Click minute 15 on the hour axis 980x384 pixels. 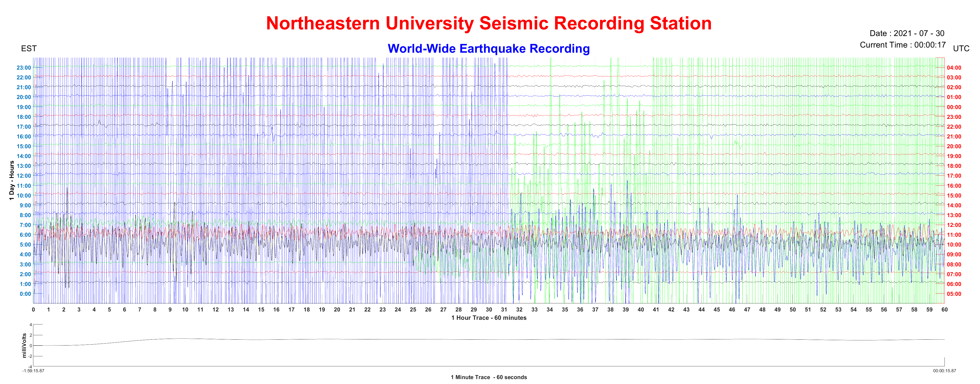coord(261,310)
